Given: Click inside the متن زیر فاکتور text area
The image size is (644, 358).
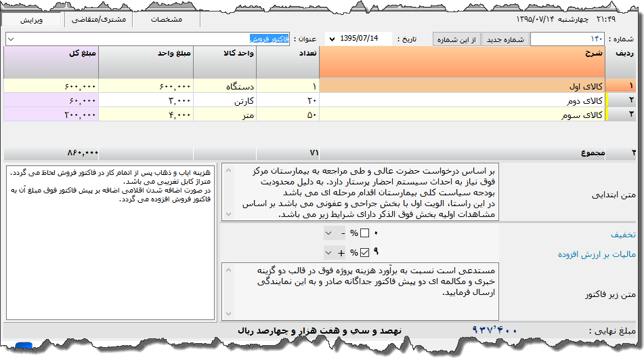Looking at the screenshot, I should pos(360,292).
